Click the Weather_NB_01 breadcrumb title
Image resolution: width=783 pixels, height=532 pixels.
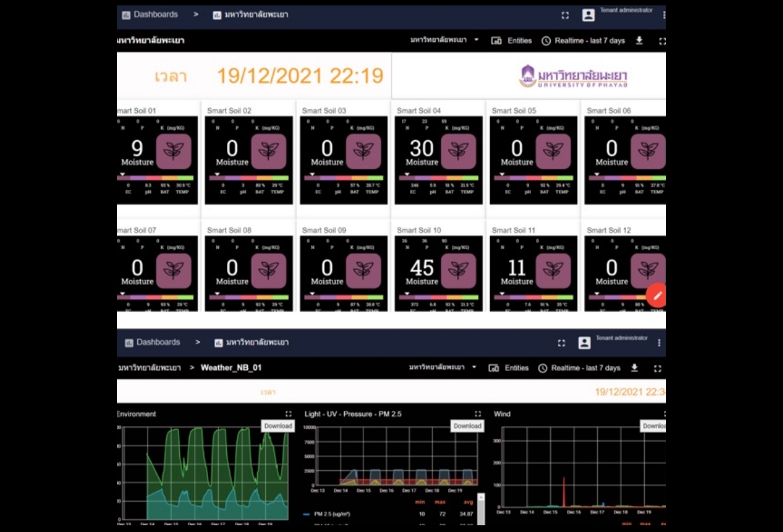point(231,368)
